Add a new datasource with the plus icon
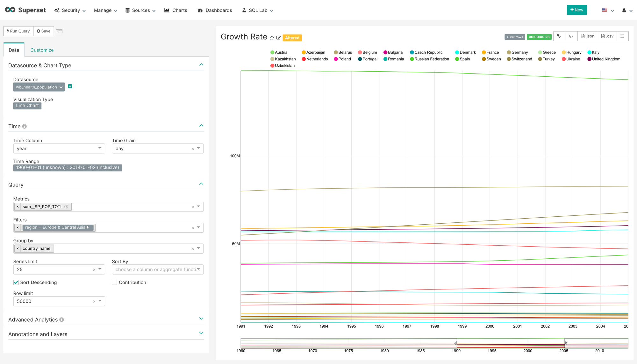The image size is (637, 364). pos(70,86)
